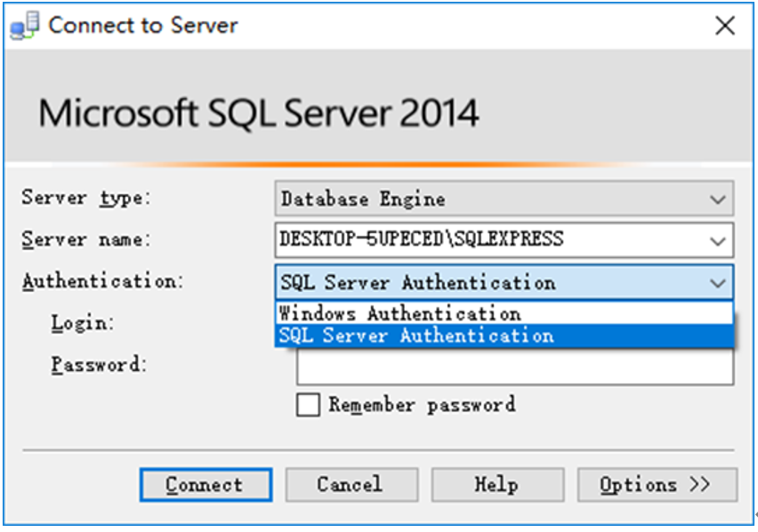Screen dimensions: 758x532
Task: Click the Connect button
Action: 206,485
